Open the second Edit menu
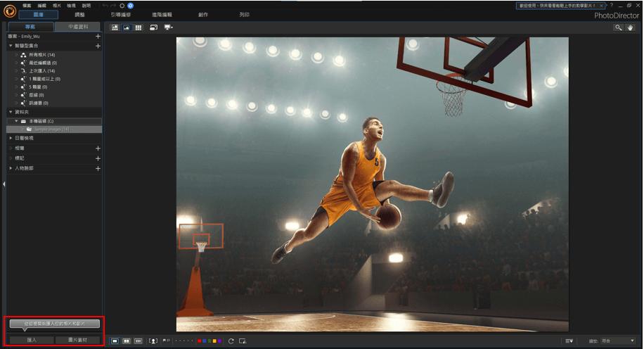The height and width of the screenshot is (349, 644). (42, 6)
